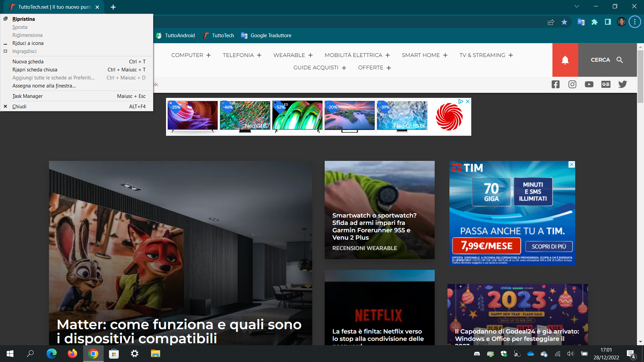Select Task Manager in the context menu
Image resolution: width=644 pixels, height=362 pixels.
point(28,96)
